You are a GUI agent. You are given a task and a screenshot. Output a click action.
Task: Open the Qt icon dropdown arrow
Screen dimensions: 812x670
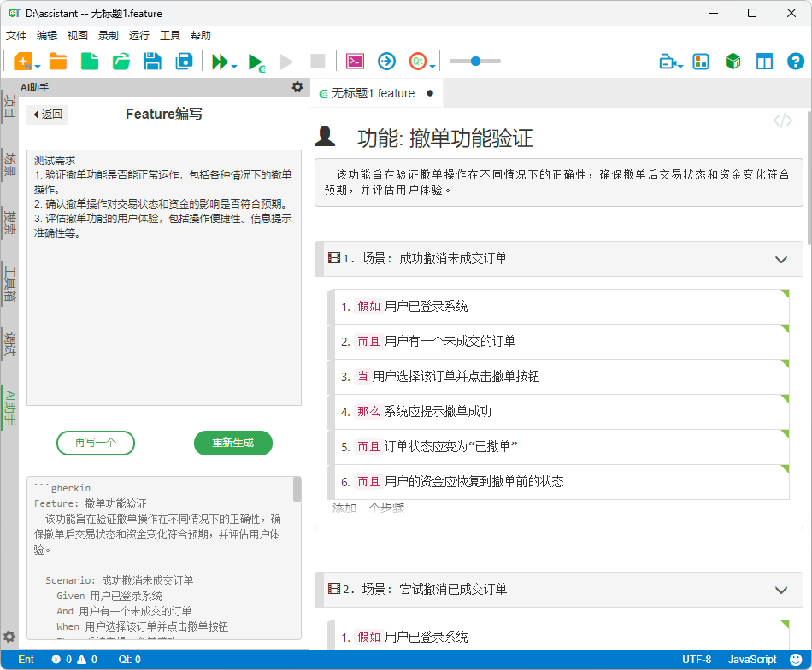pos(432,67)
